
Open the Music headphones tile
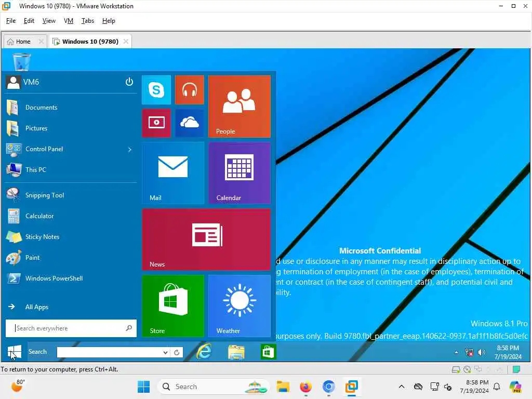[189, 90]
